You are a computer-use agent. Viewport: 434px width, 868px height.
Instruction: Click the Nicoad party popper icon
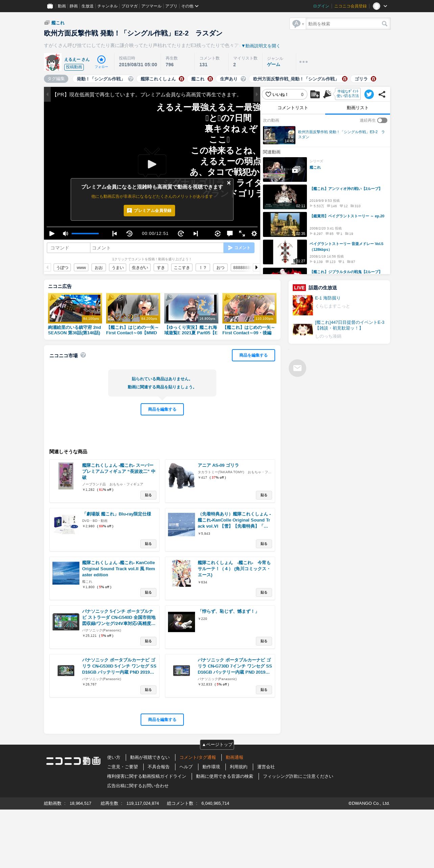click(x=327, y=94)
